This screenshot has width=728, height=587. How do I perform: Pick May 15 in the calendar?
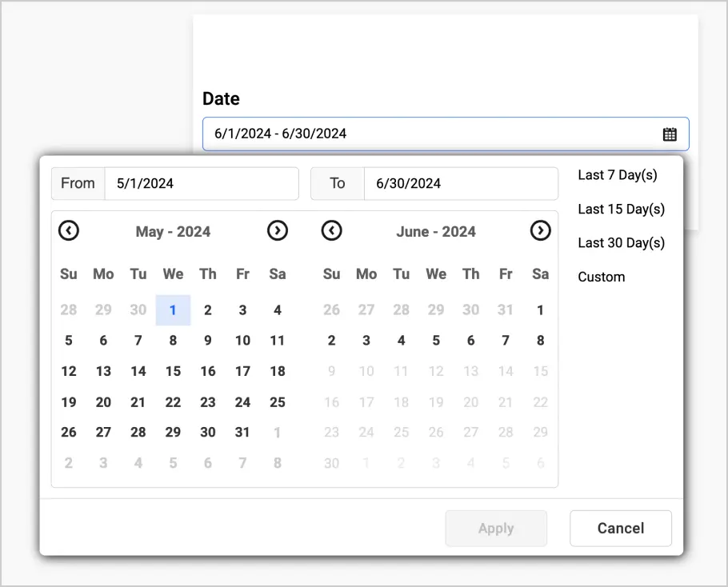(x=173, y=371)
